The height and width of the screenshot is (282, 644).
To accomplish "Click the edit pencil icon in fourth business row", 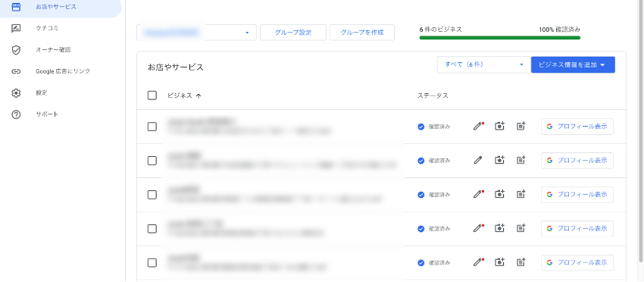I will (477, 228).
